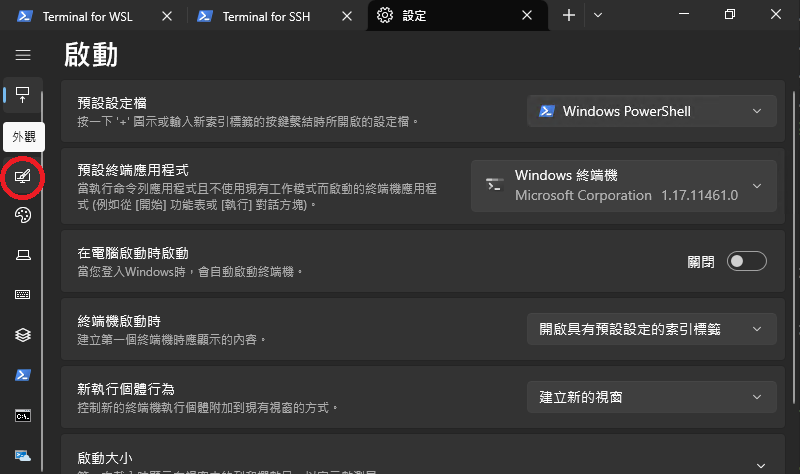
Task: Open the hamburger navigation menu
Action: 22,55
